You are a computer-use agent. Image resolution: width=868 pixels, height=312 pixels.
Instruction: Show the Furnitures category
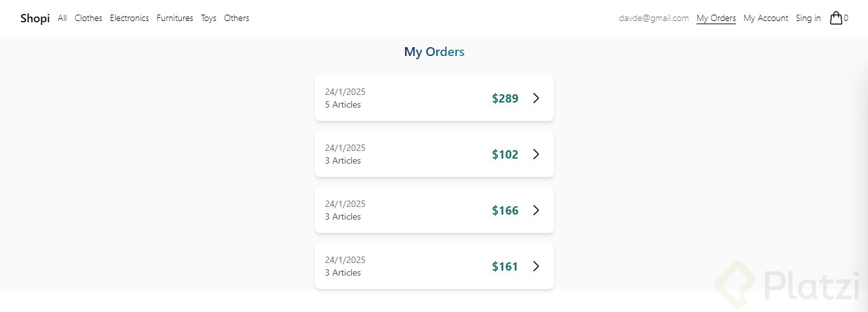175,18
